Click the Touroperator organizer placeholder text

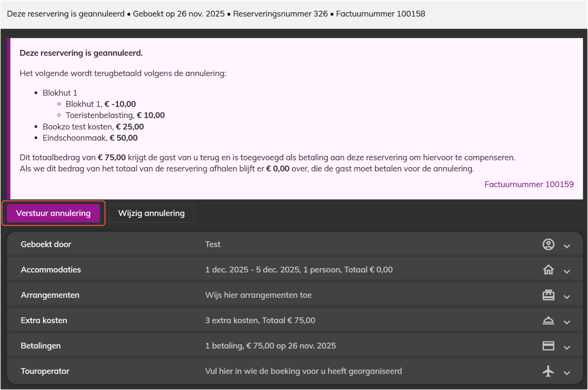pos(303,371)
